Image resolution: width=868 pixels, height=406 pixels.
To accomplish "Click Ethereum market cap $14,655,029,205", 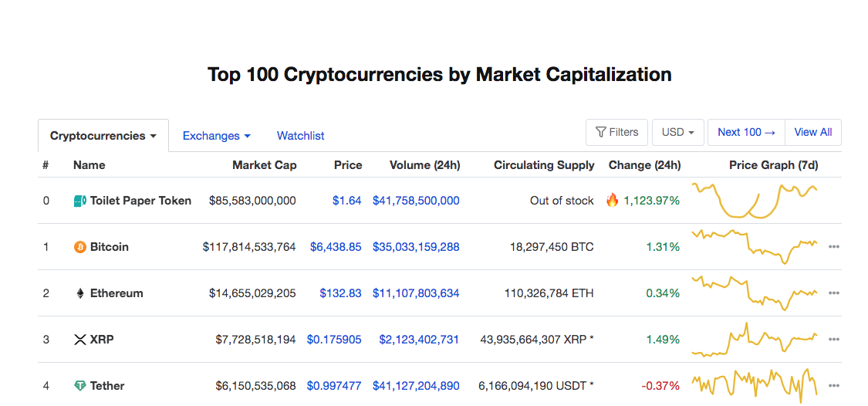I will pos(252,293).
